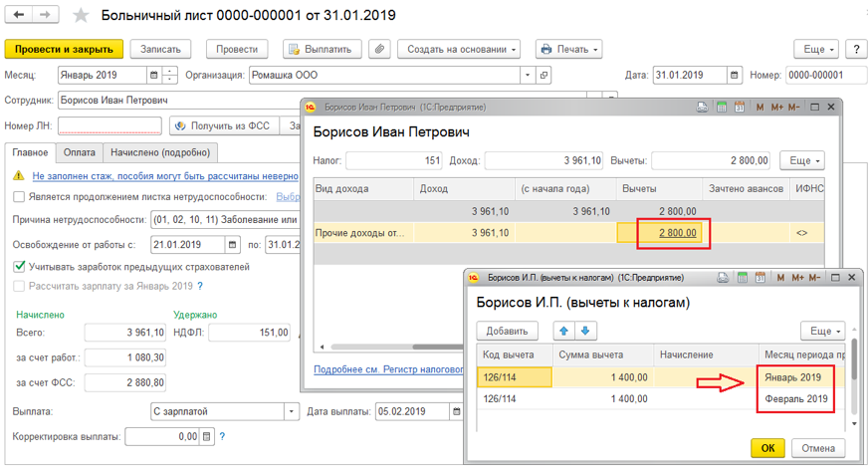Expand the Организация dropdown arrow

(x=528, y=76)
